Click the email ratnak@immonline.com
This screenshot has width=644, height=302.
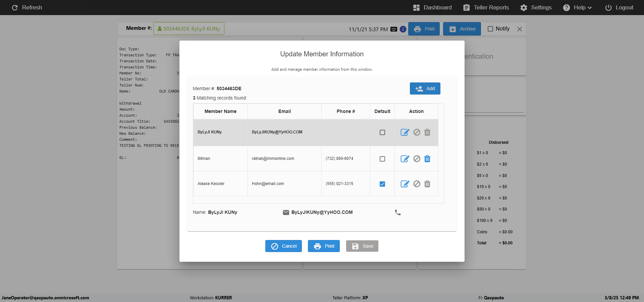pos(273,159)
